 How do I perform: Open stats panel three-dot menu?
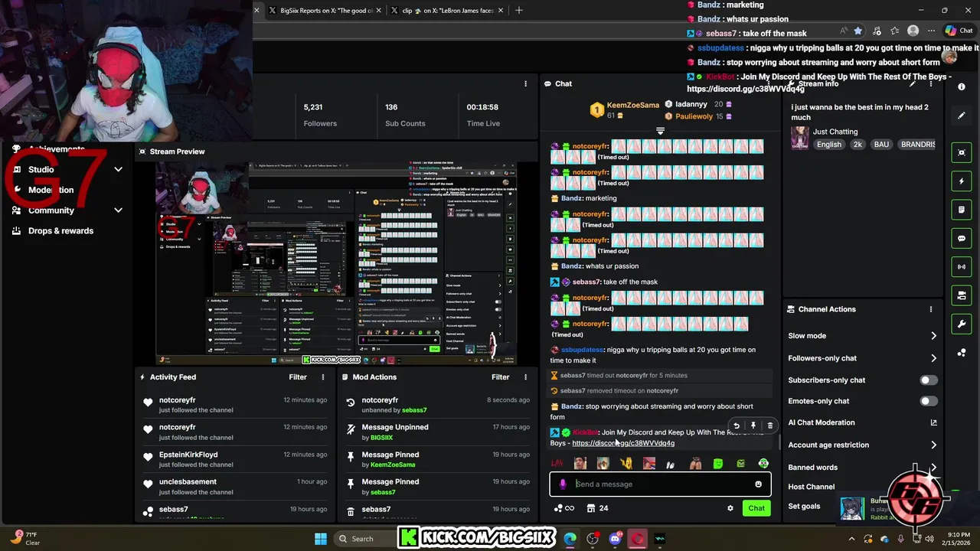coord(525,83)
